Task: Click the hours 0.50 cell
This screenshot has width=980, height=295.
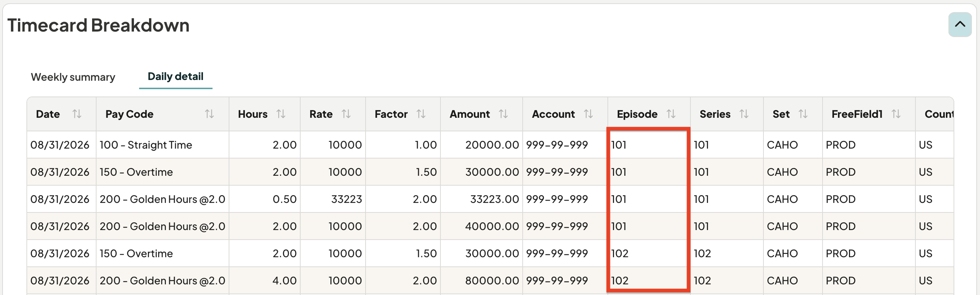Action: [264, 199]
